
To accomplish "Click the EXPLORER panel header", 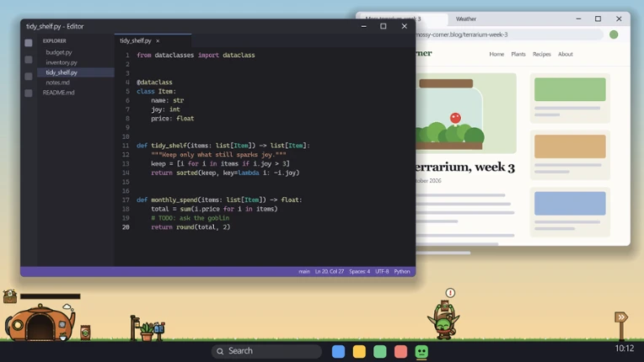I will point(55,41).
